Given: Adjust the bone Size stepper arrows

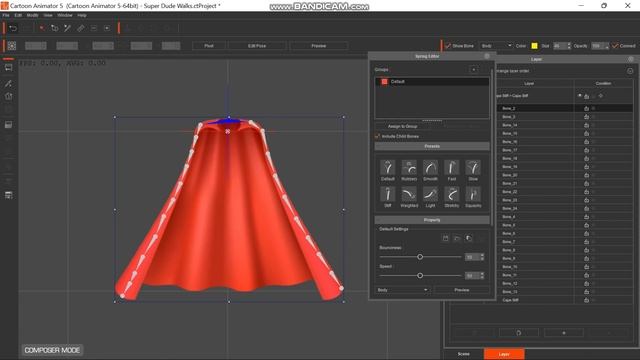Looking at the screenshot, I should pos(569,46).
